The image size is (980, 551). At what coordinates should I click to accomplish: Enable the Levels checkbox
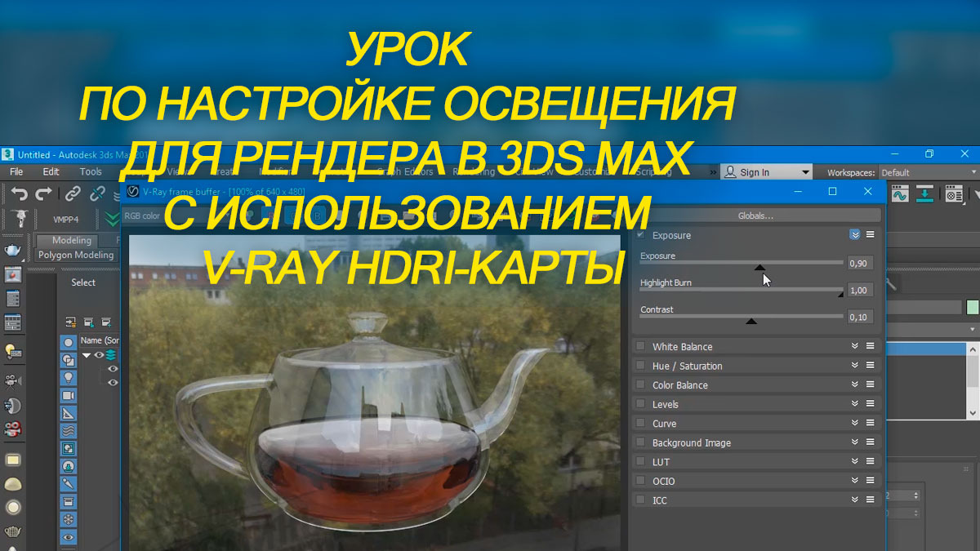(640, 404)
